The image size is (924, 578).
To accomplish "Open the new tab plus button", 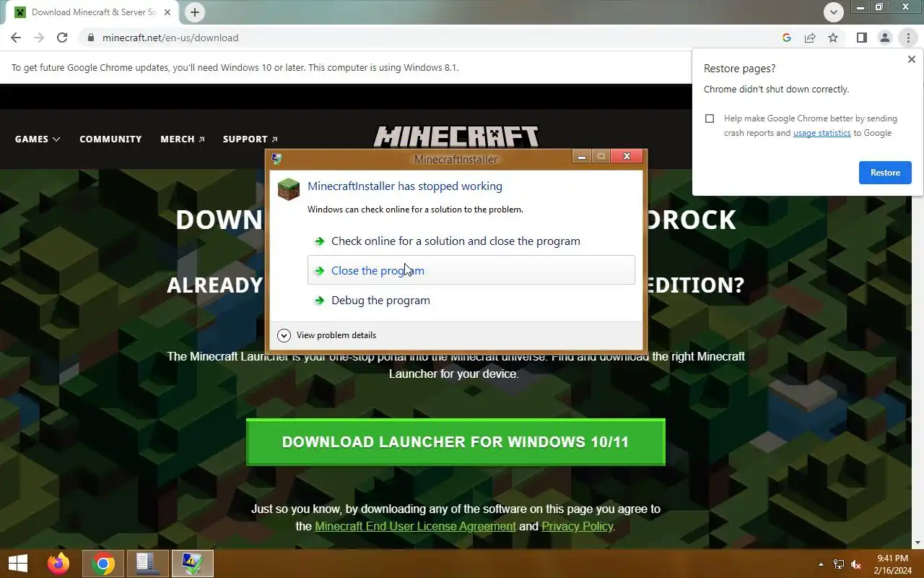I will 195,12.
